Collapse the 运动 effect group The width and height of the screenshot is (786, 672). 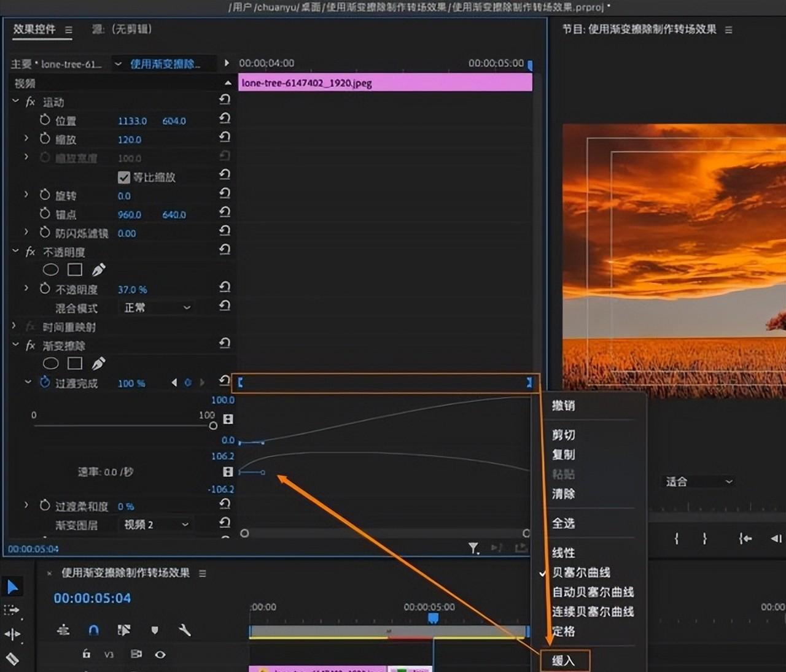point(15,101)
